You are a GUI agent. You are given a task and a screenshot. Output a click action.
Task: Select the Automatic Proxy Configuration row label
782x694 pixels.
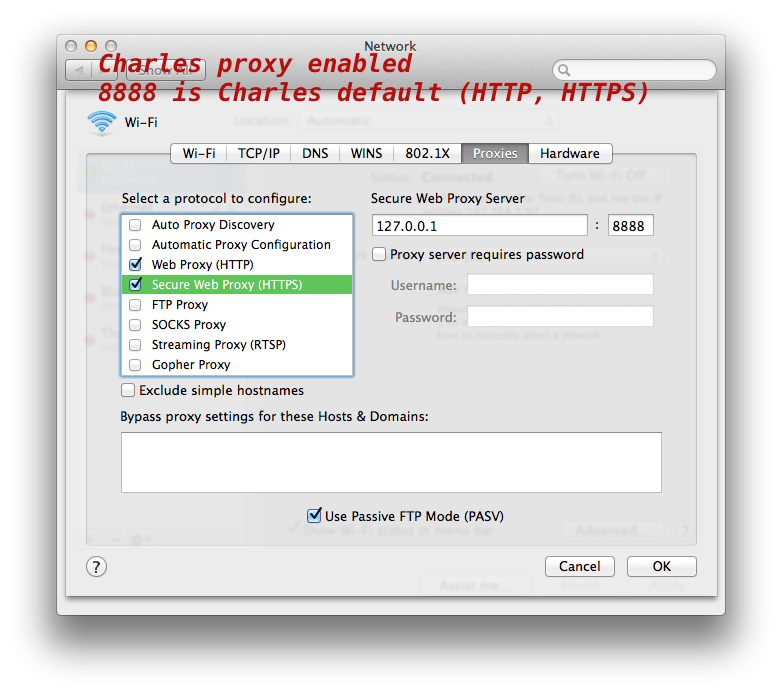coord(241,245)
